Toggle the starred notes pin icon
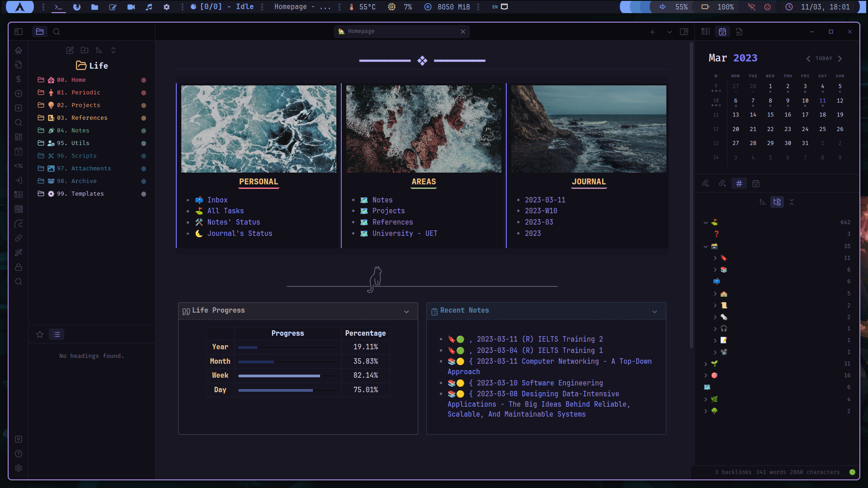The image size is (868, 488). [39, 333]
